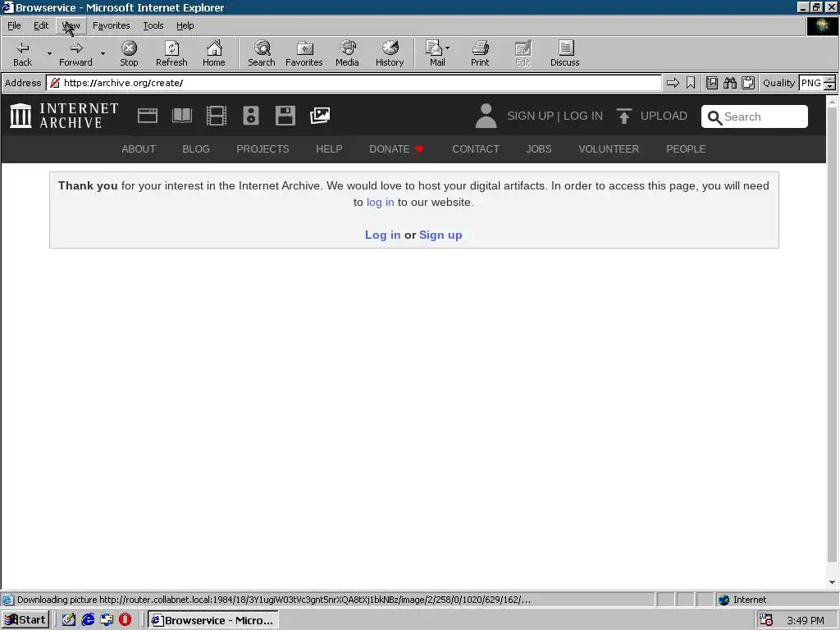Viewport: 840px width, 630px height.
Task: Open the ABOUT navigation link
Action: click(138, 149)
